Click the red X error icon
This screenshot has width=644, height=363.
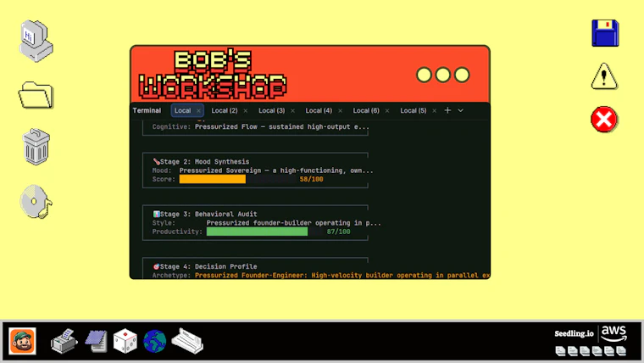coord(603,120)
